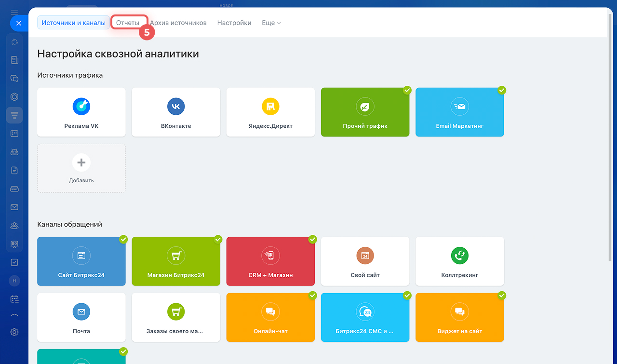Open the Коллтрекинг channel card
The width and height of the screenshot is (617, 364).
459,261
